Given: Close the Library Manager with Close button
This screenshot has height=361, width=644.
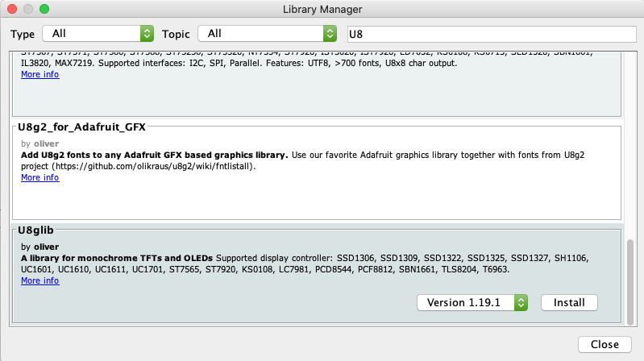Looking at the screenshot, I should click(x=605, y=344).
